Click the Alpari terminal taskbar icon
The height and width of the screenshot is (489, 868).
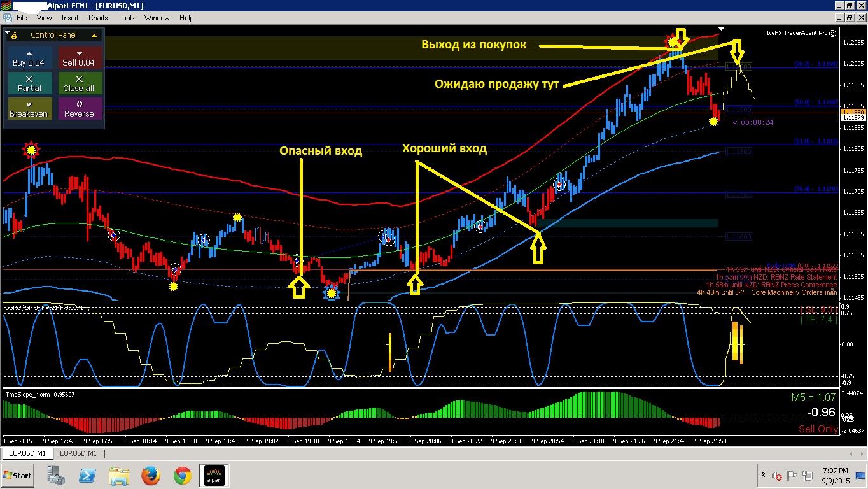214,475
